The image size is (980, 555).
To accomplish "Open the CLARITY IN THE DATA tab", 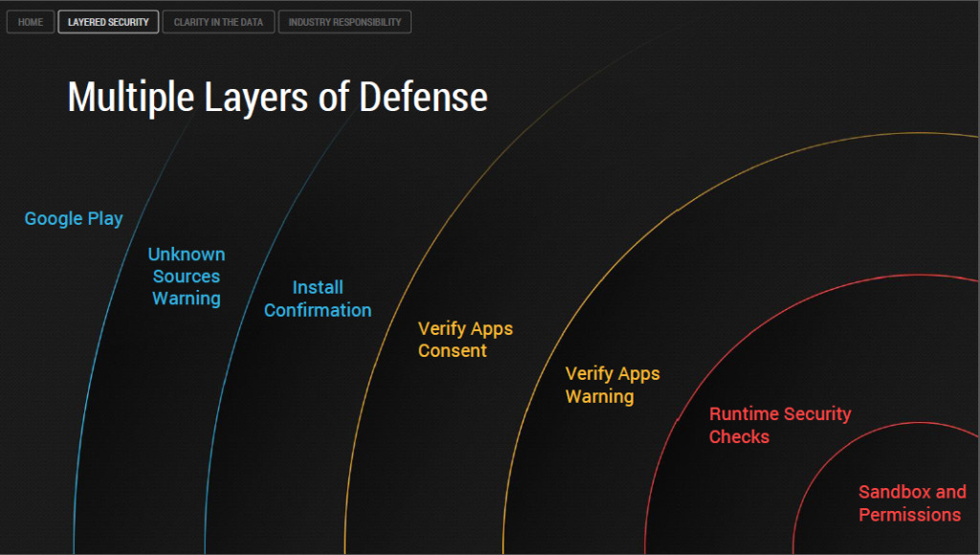I will point(218,22).
